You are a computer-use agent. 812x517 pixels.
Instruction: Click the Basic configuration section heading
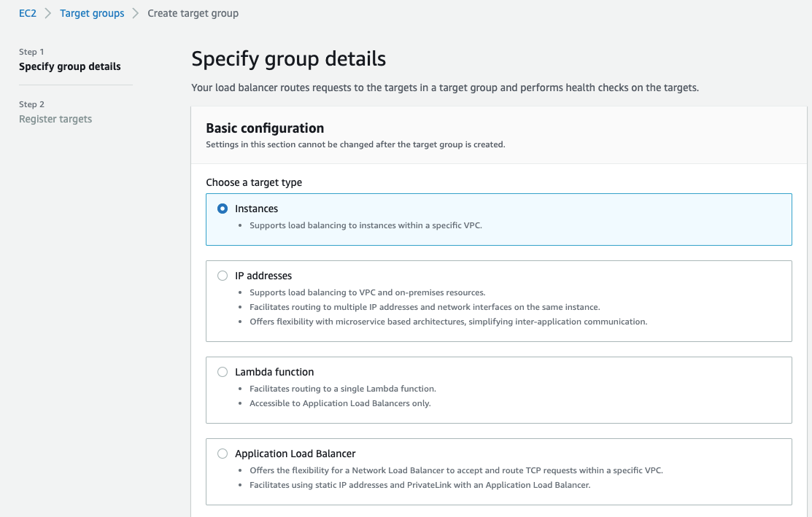click(x=265, y=128)
